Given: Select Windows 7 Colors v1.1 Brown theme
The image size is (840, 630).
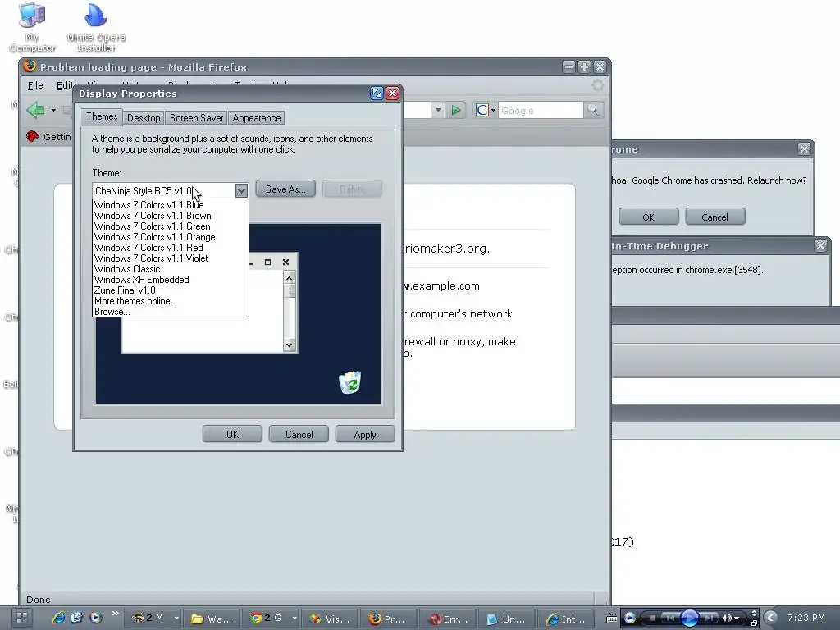Looking at the screenshot, I should click(x=171, y=216).
